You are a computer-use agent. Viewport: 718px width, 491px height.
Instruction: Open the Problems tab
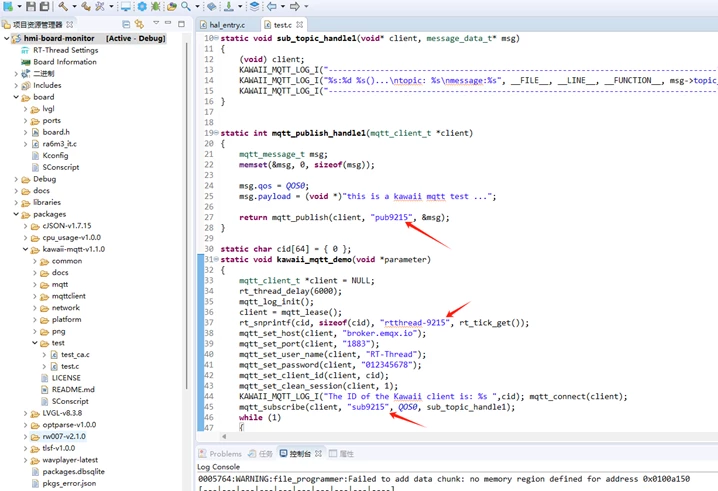pos(220,453)
